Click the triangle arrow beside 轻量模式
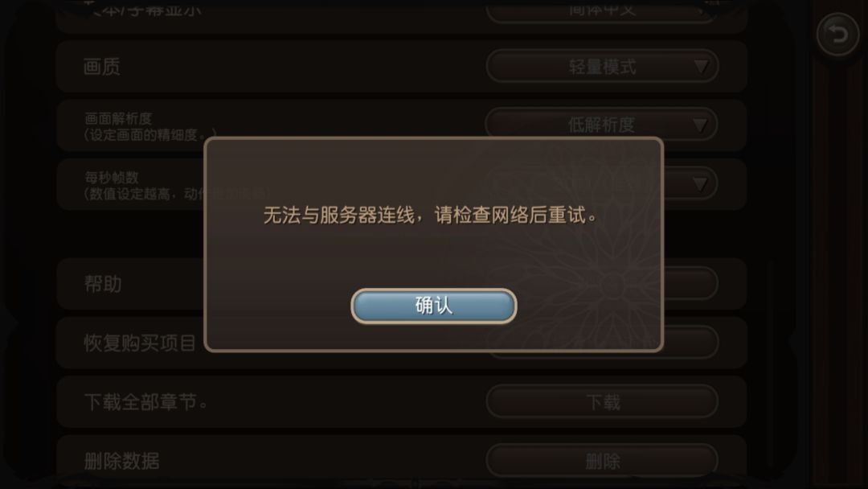 701,67
